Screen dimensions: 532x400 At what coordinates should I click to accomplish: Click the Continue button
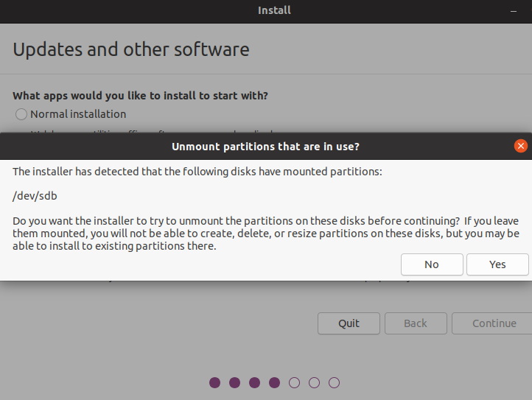tap(494, 323)
